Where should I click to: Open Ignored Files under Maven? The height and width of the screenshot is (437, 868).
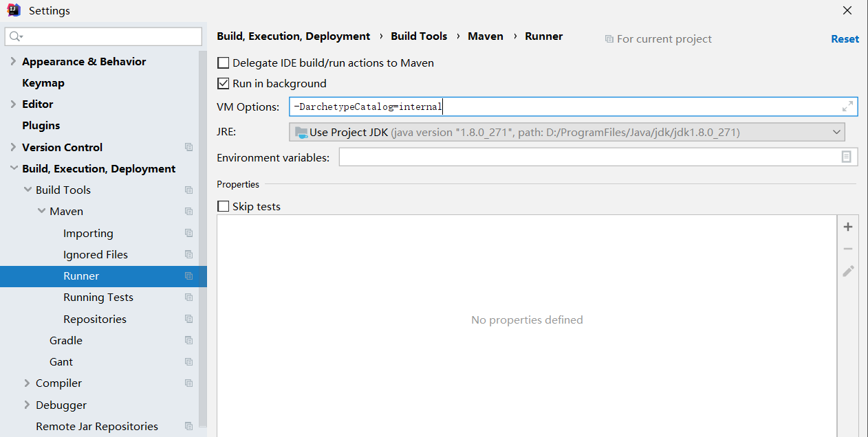click(x=96, y=254)
